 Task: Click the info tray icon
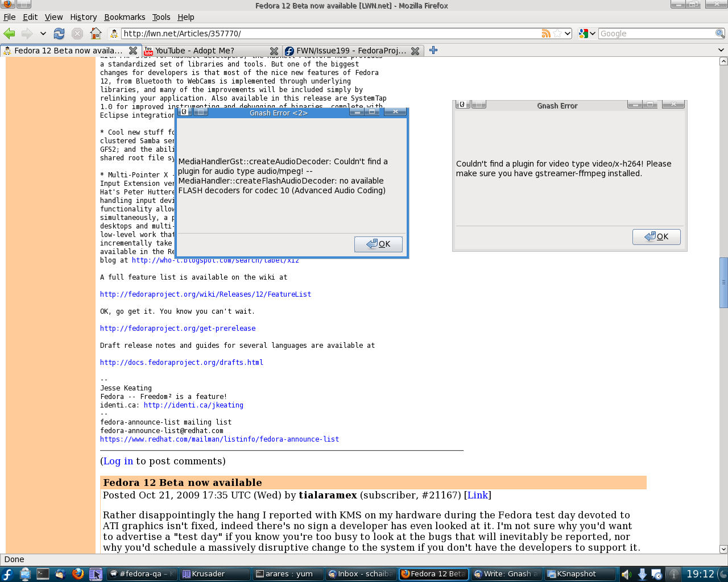[x=673, y=574]
